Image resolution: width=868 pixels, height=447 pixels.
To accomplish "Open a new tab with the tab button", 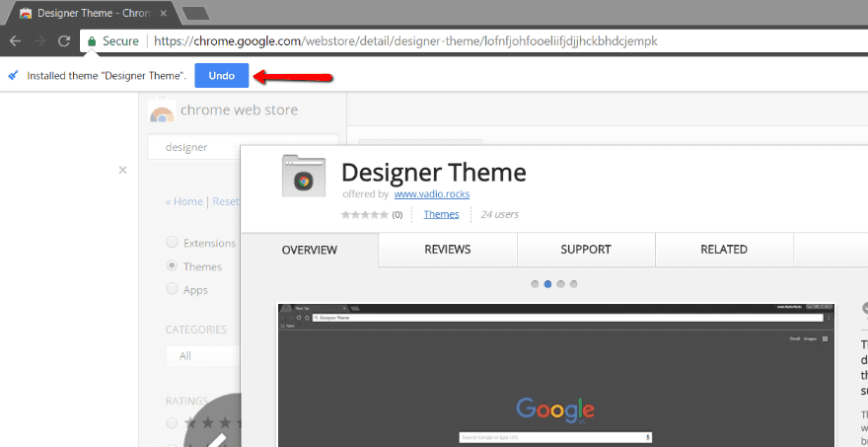I will point(194,14).
